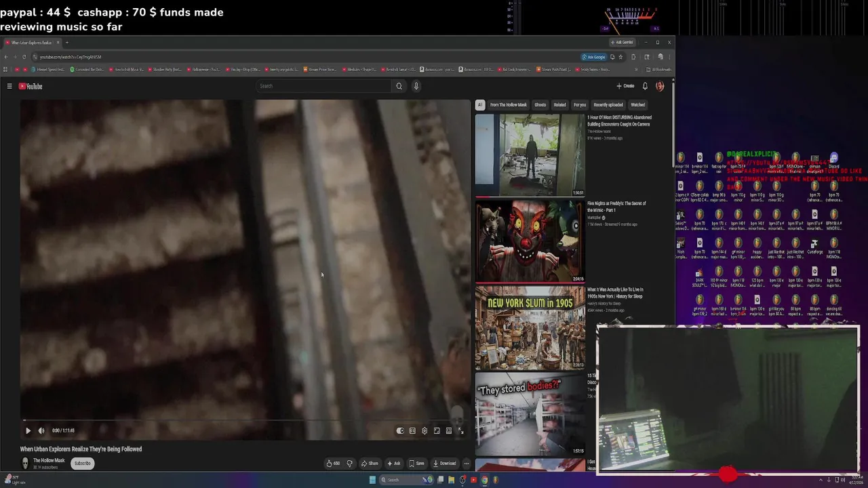Open the Internet Speed Test bookmark
Image resolution: width=868 pixels, height=488 pixels.
point(48,69)
